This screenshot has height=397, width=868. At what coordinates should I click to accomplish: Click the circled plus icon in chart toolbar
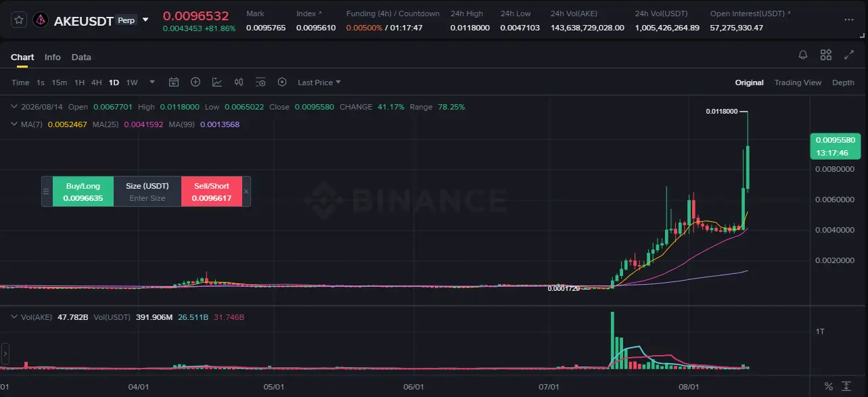point(196,83)
